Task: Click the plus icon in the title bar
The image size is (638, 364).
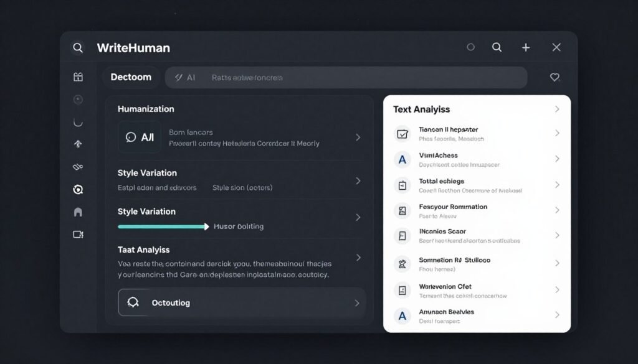Action: 525,47
